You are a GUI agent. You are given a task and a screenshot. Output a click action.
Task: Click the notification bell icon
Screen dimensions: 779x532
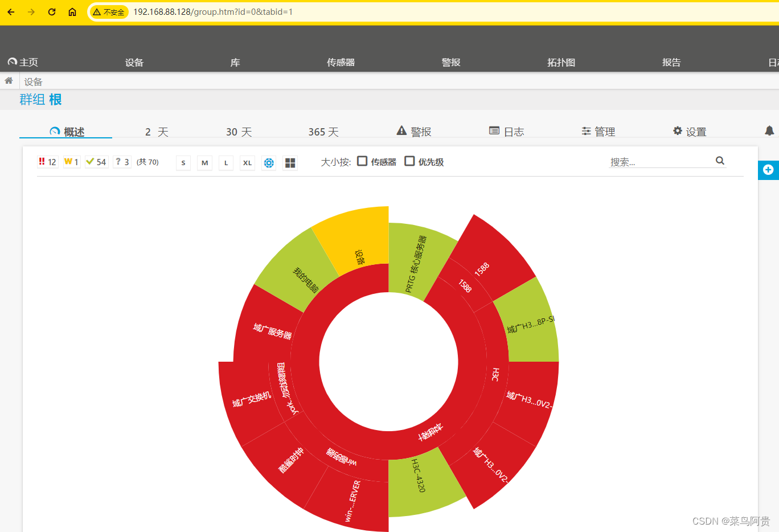point(769,131)
